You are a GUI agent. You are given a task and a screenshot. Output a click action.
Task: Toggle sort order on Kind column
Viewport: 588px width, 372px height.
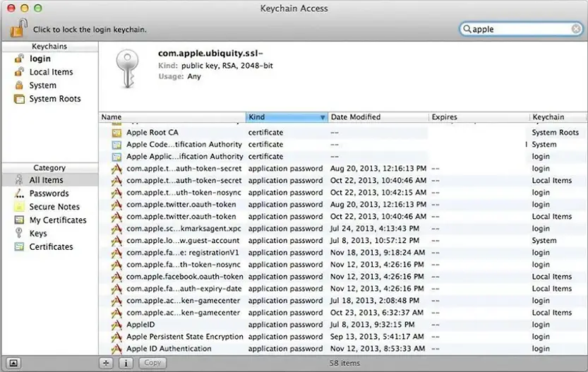coord(287,117)
